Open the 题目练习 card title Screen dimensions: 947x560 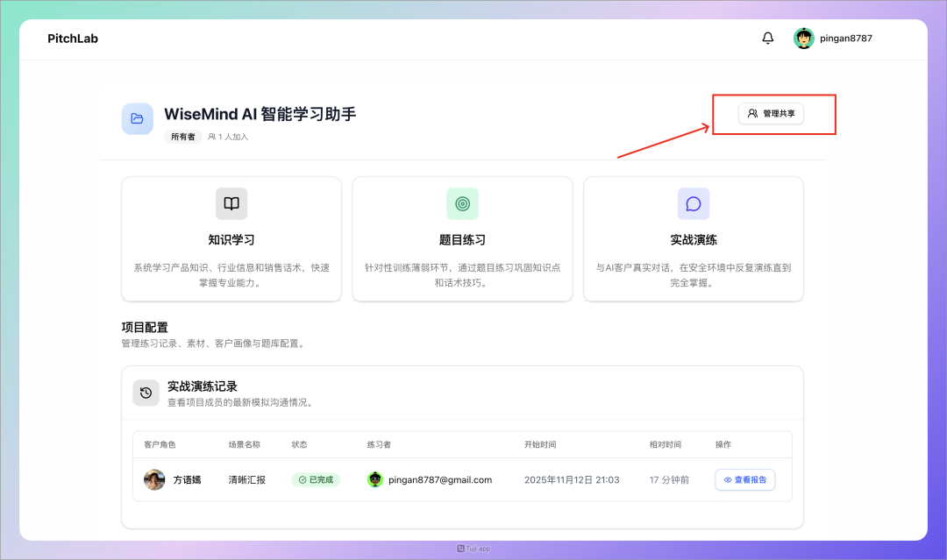(x=463, y=239)
